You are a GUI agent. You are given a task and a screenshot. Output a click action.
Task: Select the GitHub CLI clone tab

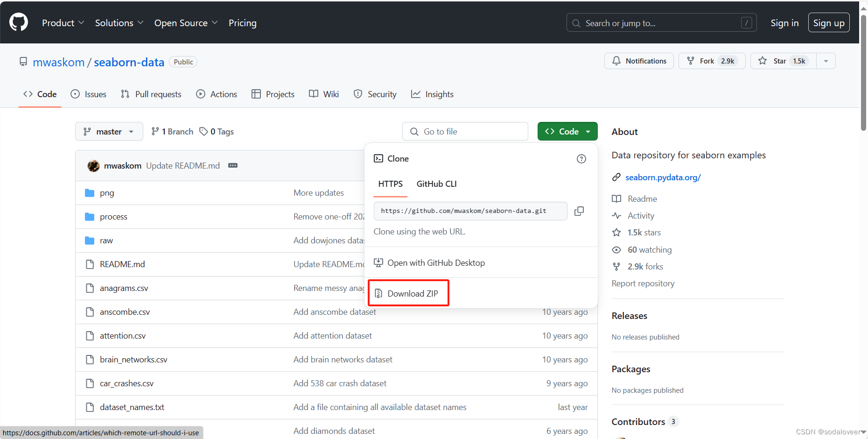pos(437,184)
